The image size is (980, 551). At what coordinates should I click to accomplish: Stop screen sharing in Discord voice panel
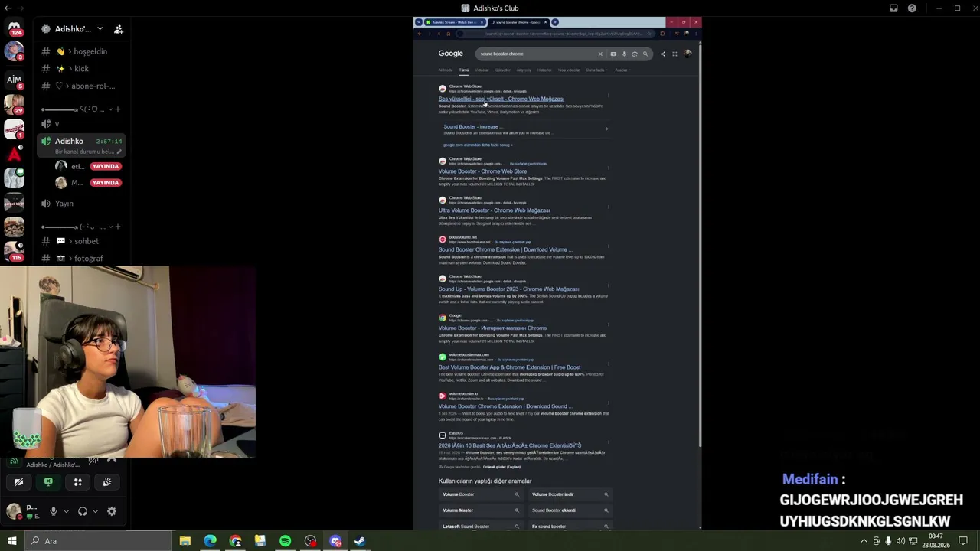(48, 482)
